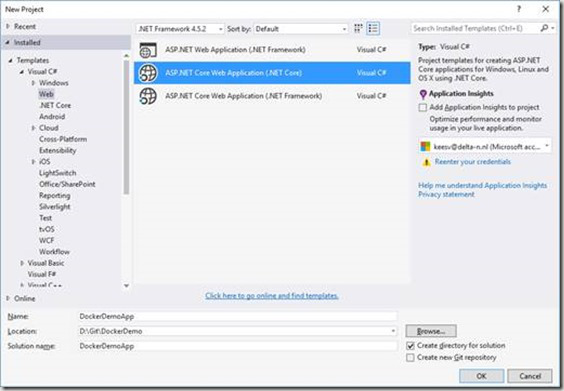Click the Solution name input field

(238, 346)
